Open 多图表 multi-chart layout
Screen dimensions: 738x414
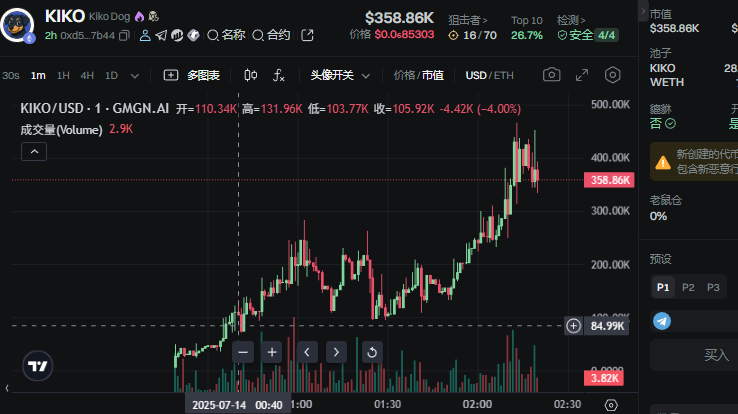tap(192, 75)
